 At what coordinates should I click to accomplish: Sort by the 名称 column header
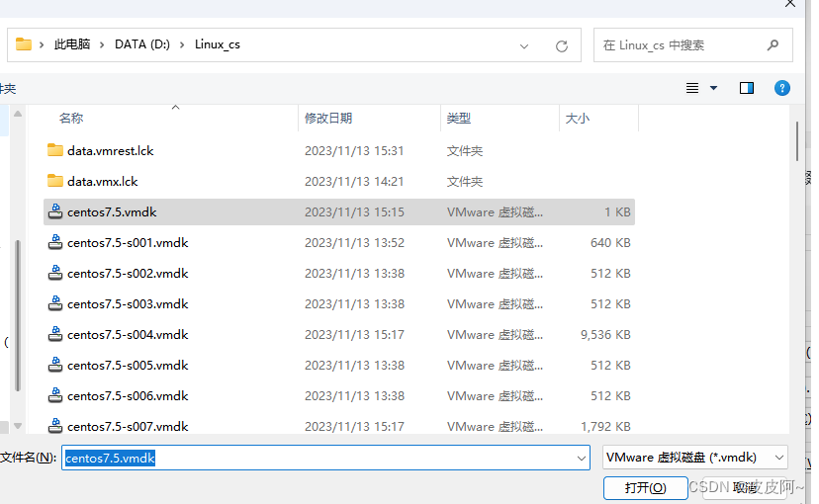[x=71, y=118]
